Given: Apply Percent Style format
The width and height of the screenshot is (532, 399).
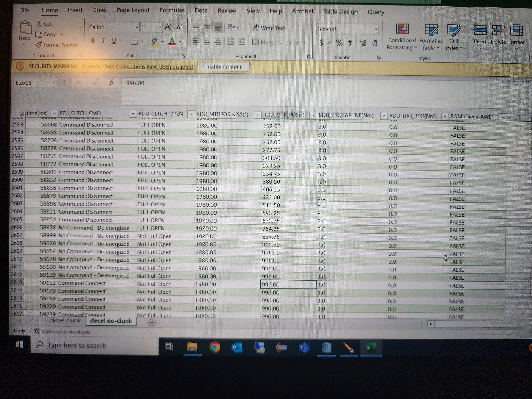Looking at the screenshot, I should point(339,43).
